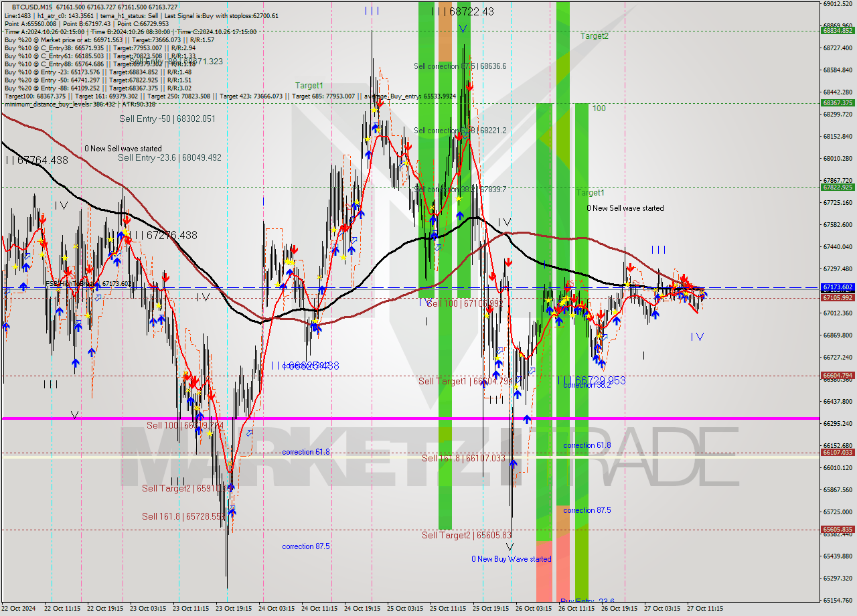The width and height of the screenshot is (857, 616).
Task: Click the 23 Oct 11:15 time label
Action: [x=192, y=609]
